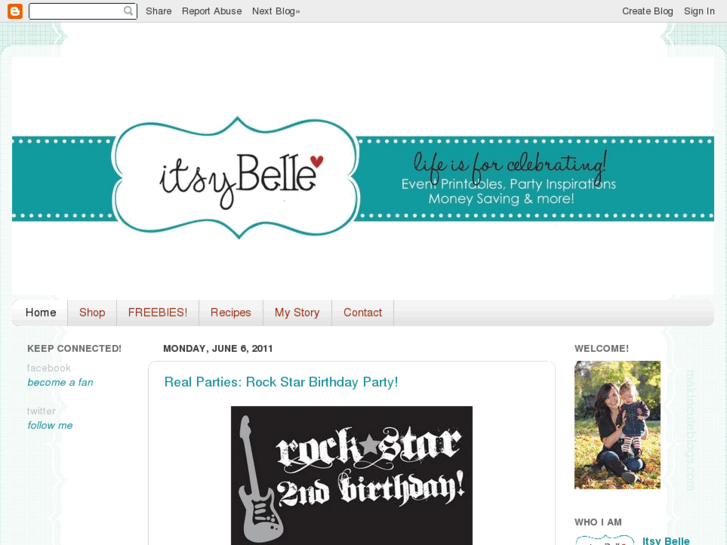
Task: Focus the Blogger navbar search field
Action: (x=83, y=11)
